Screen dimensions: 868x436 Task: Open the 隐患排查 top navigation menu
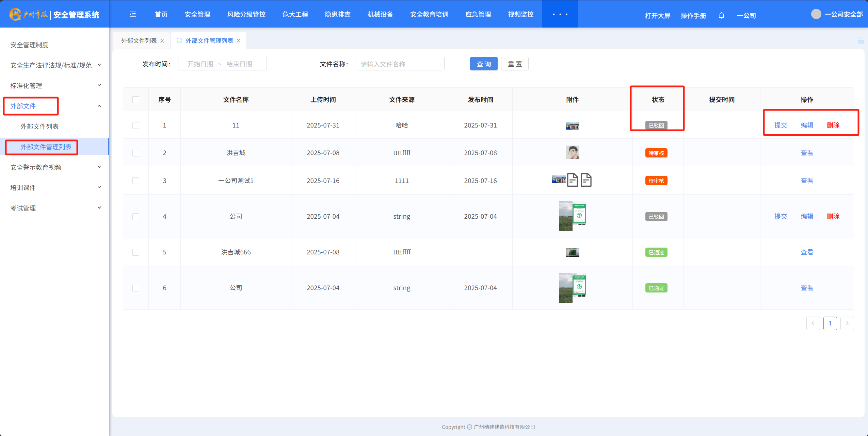(337, 14)
